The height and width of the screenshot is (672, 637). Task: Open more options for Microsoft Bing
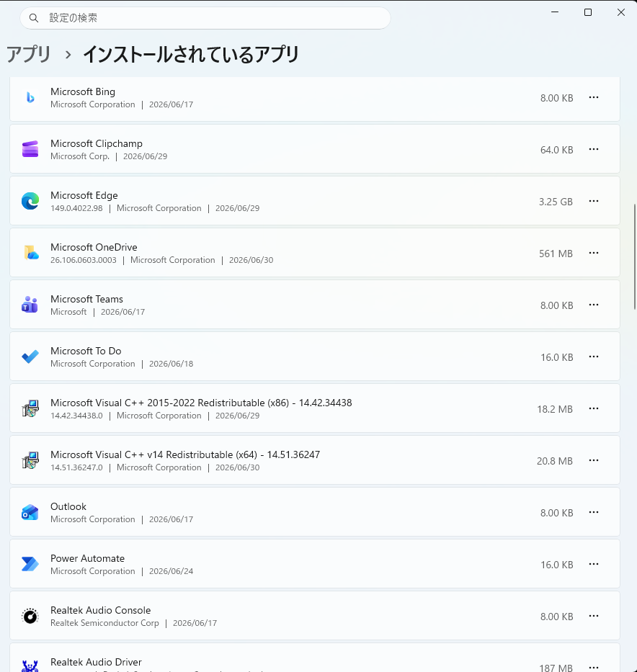(x=594, y=97)
